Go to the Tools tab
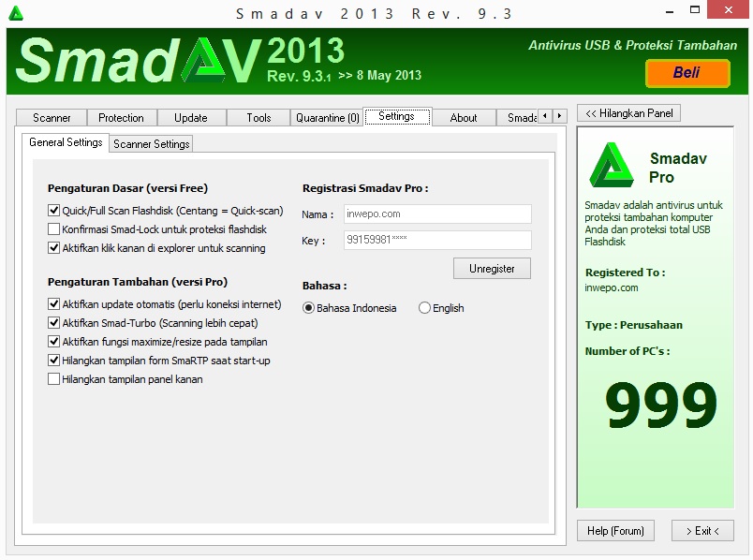This screenshot has height=560, width=753. 258,118
